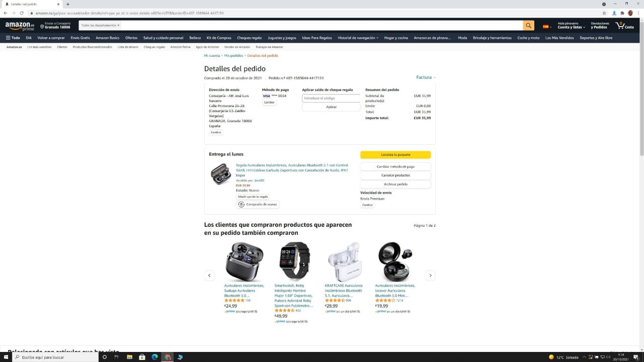The height and width of the screenshot is (362, 644).
Task: Open the ordered earbuds product thumbnail
Action: coord(220,174)
